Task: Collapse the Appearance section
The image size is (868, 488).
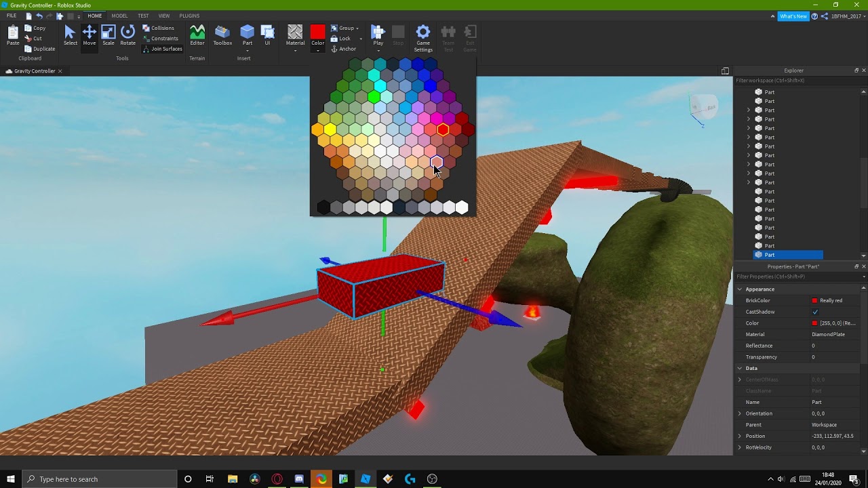Action: pyautogui.click(x=740, y=289)
